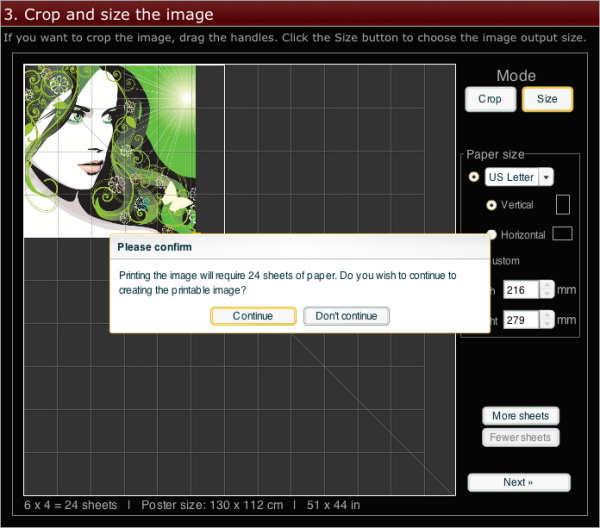Click the horizontal page orientation icon
The image size is (600, 528).
click(563, 234)
